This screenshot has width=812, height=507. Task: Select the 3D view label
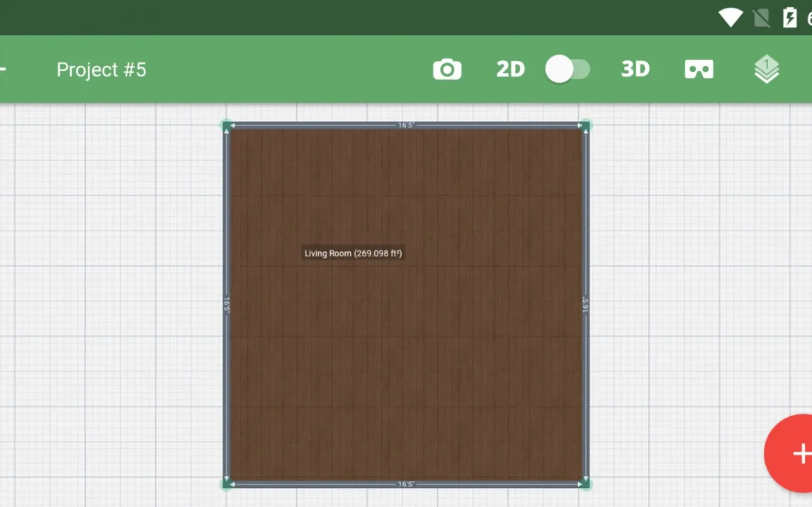635,69
